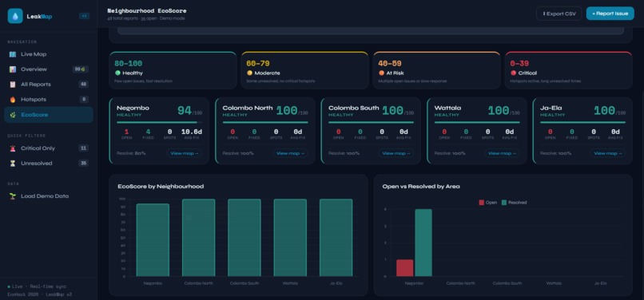Image resolution: width=644 pixels, height=300 pixels.
Task: Click View map on the Ja-Ela card
Action: (x=608, y=153)
